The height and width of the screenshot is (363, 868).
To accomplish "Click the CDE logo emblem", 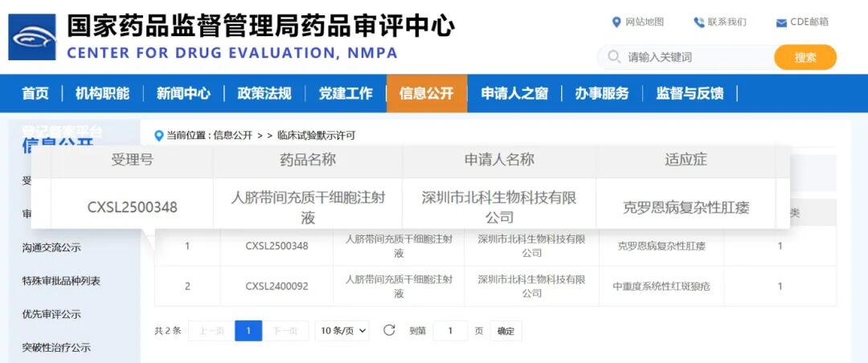I will pos(32,37).
